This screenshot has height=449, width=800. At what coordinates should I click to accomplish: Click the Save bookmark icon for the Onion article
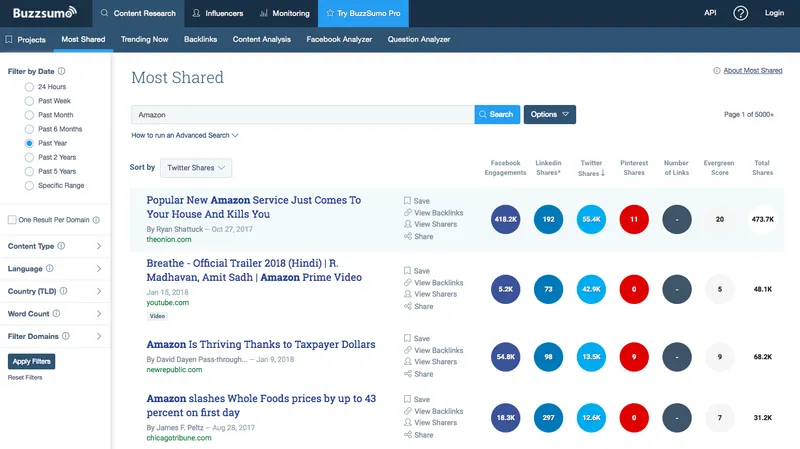(x=408, y=201)
